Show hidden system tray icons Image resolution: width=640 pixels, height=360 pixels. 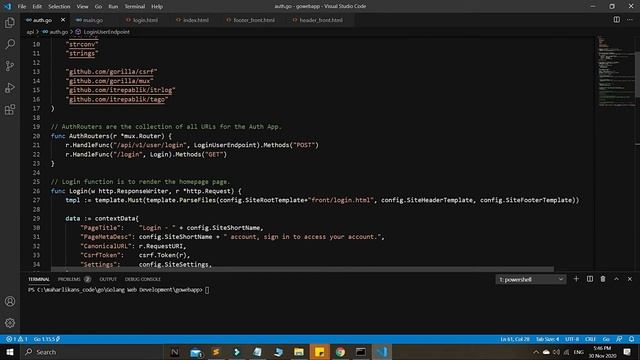tap(536, 352)
